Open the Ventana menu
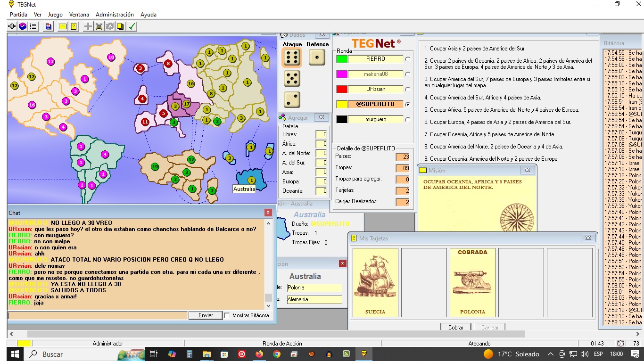Viewport: 644px width, 362px height. pyautogui.click(x=79, y=15)
